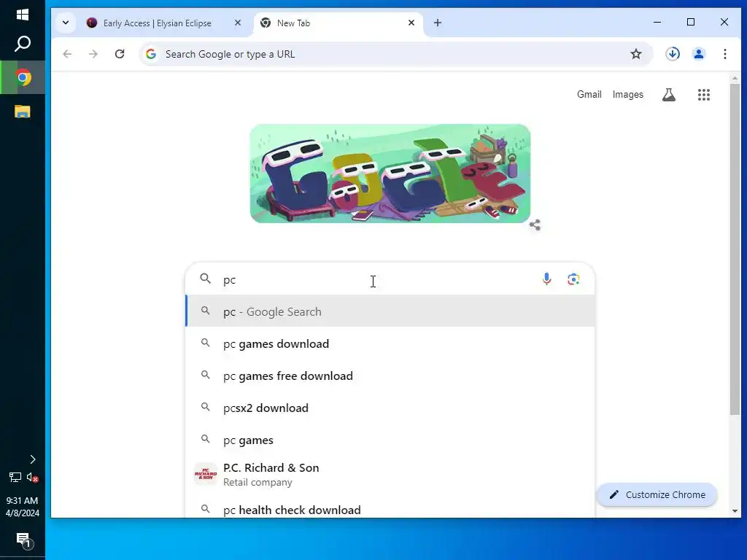Click the P.C. Richard & Son logo

tap(205, 474)
